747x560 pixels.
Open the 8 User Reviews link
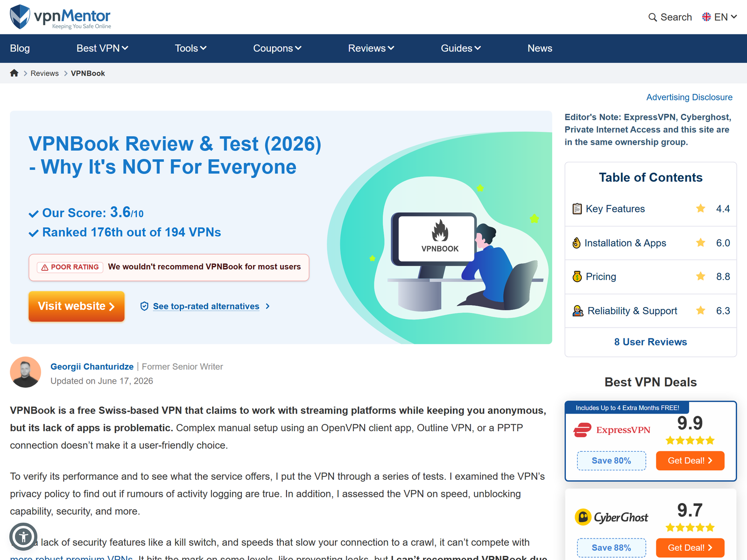[x=650, y=342]
